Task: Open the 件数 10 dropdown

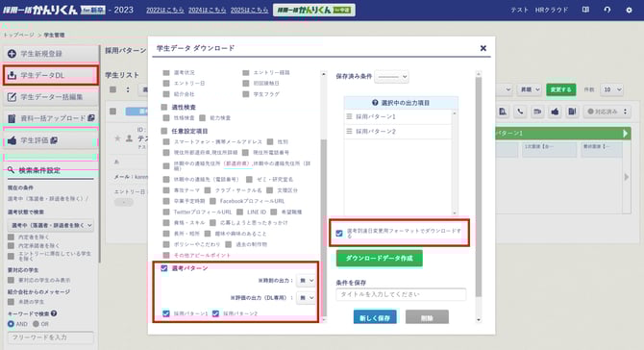Action: pyautogui.click(x=612, y=89)
